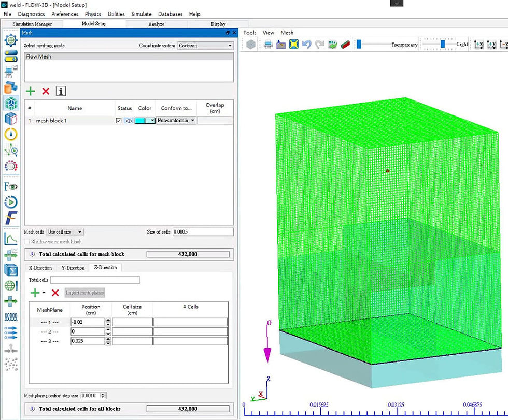Open the springs coil sidebar icon
Viewport: 508px width, 420px height.
[11, 317]
